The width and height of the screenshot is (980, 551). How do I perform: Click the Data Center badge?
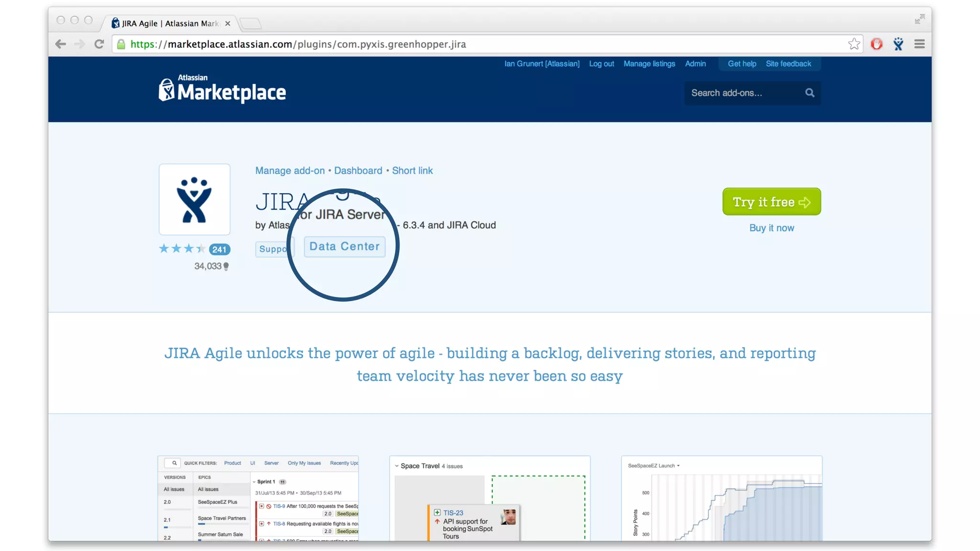345,246
